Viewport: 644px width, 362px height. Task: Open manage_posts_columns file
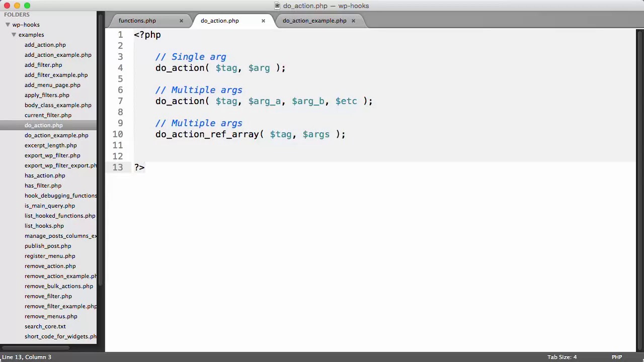click(61, 236)
